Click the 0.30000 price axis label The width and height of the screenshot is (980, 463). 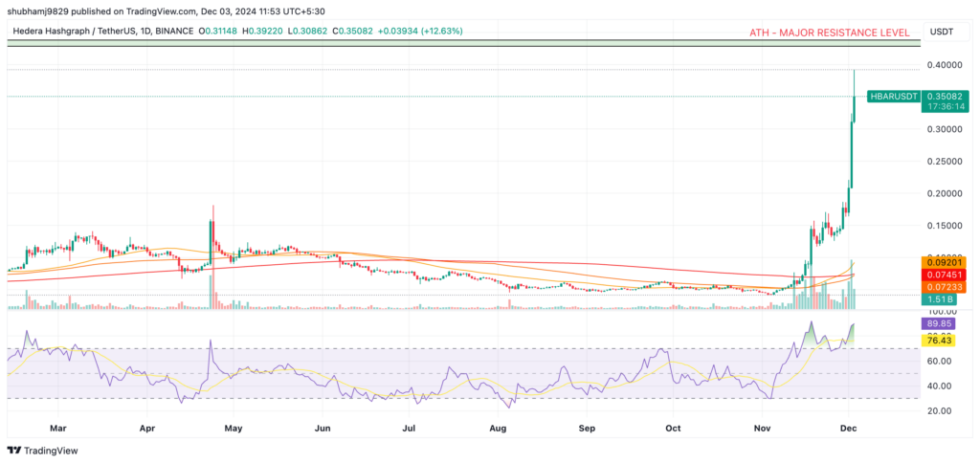(x=944, y=129)
